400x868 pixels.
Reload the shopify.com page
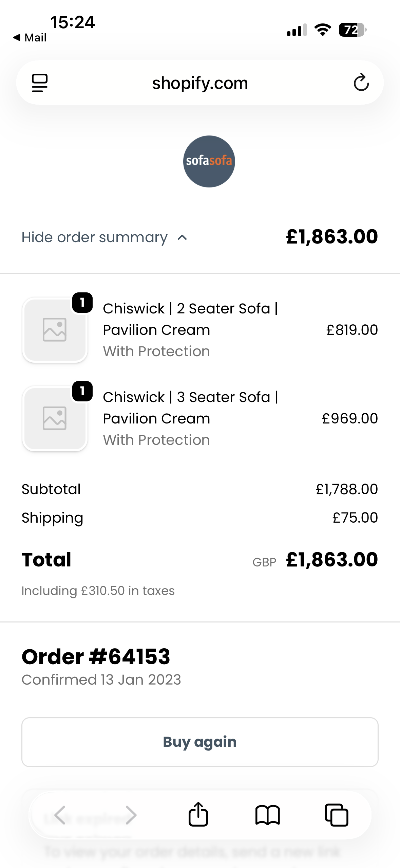(x=361, y=83)
